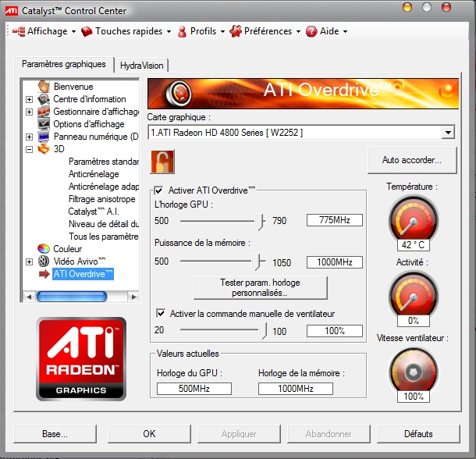Click the L'horloge GPU slider handle
Image resolution: width=476 pixels, height=459 pixels.
tap(259, 222)
